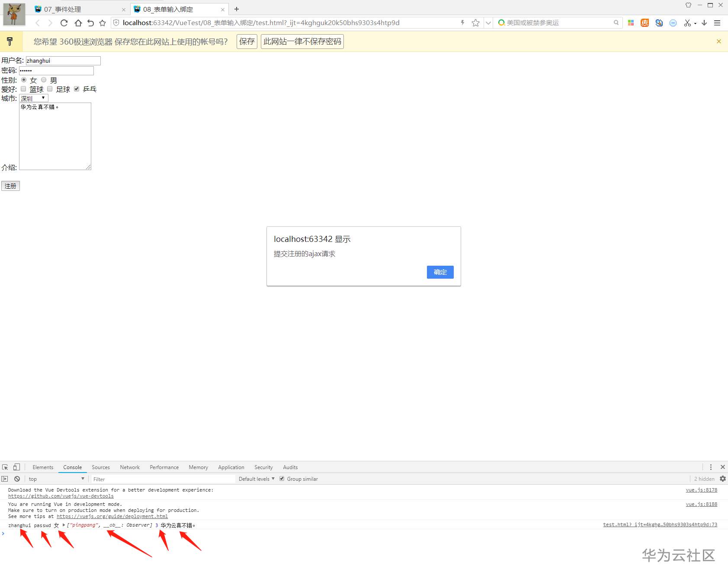Open the browser hamburger main menu
728x579 pixels.
(x=717, y=23)
